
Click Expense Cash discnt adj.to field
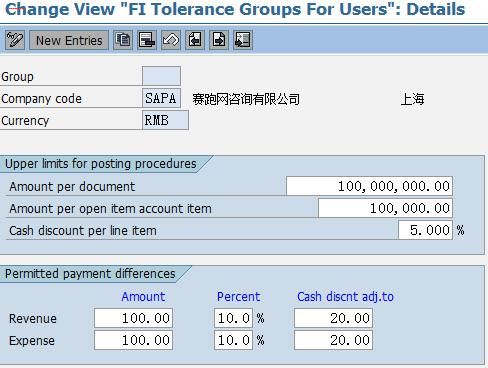(x=333, y=340)
